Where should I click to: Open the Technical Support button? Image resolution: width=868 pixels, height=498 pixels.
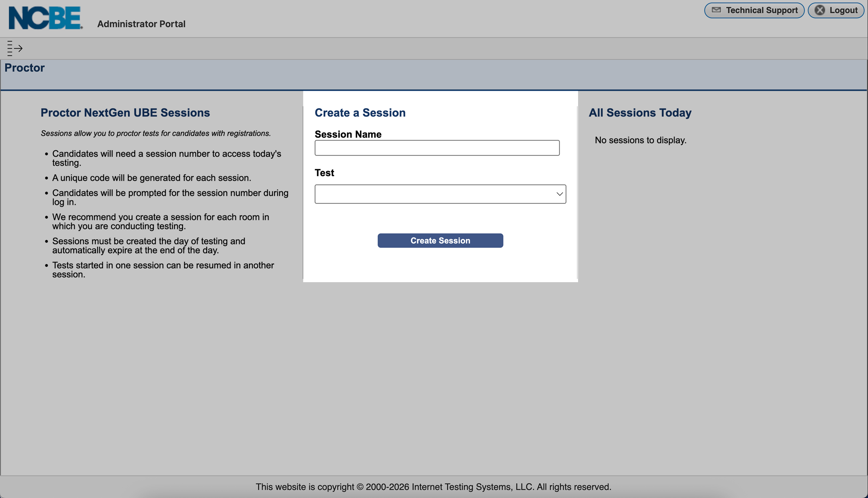(x=754, y=10)
